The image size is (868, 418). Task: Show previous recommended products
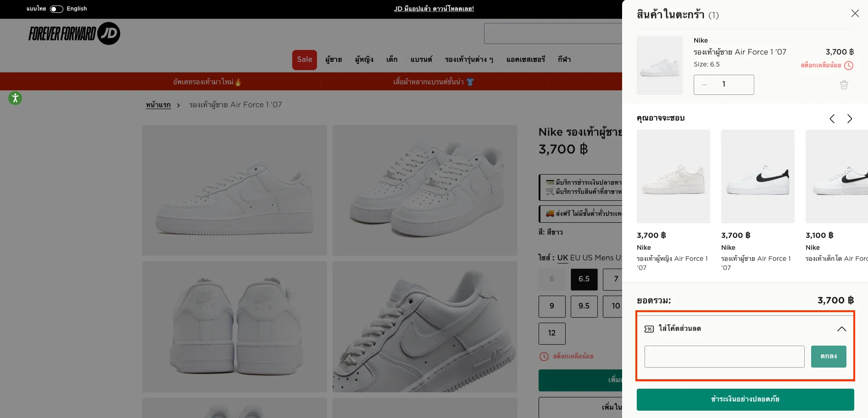832,119
